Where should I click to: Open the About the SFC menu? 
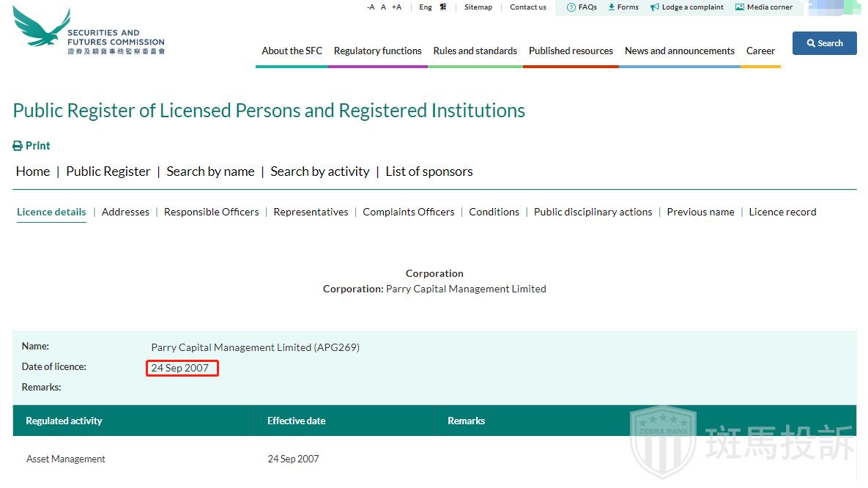[x=292, y=51]
